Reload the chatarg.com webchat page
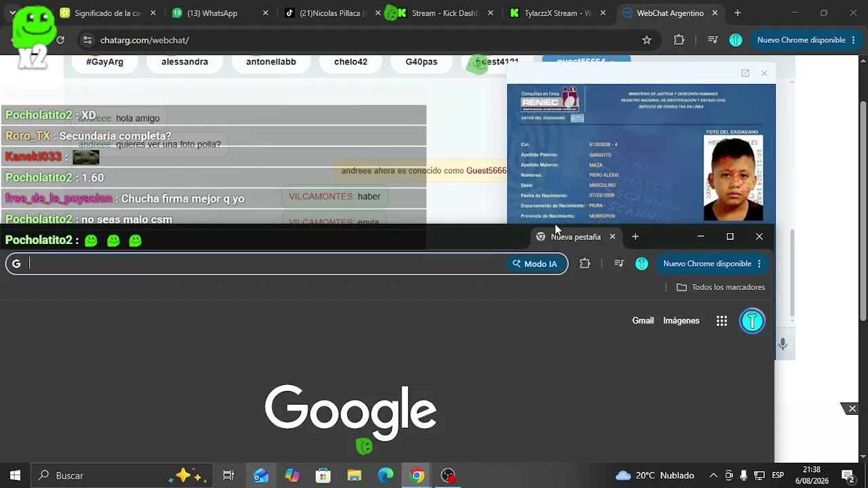This screenshot has height=488, width=868. 60,40
